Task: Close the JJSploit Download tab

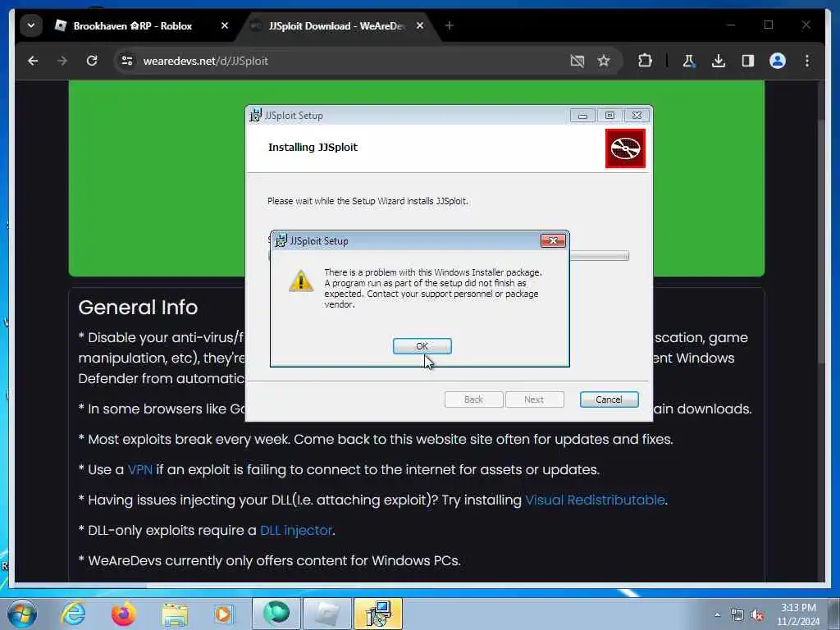Action: 420,25
